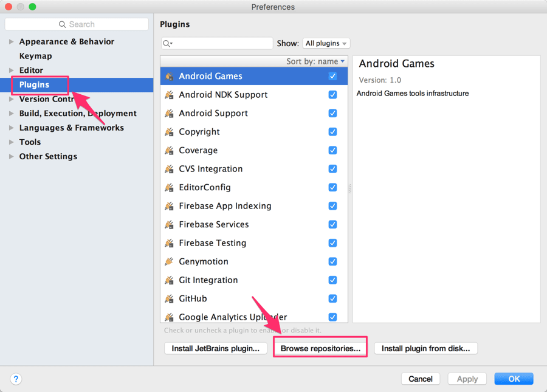The width and height of the screenshot is (547, 392).
Task: Open the Editor settings category
Action: pyautogui.click(x=31, y=70)
